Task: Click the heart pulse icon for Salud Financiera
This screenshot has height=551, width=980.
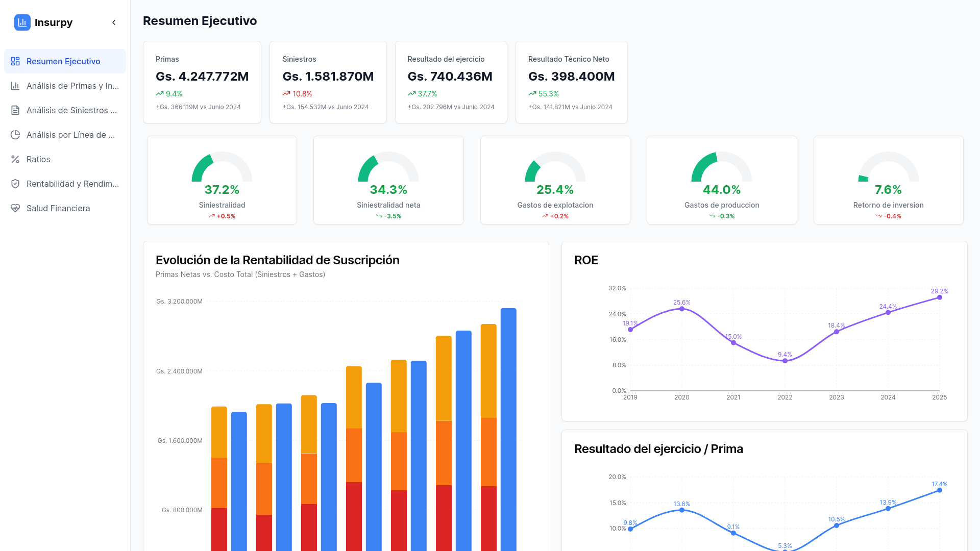Action: (x=15, y=208)
